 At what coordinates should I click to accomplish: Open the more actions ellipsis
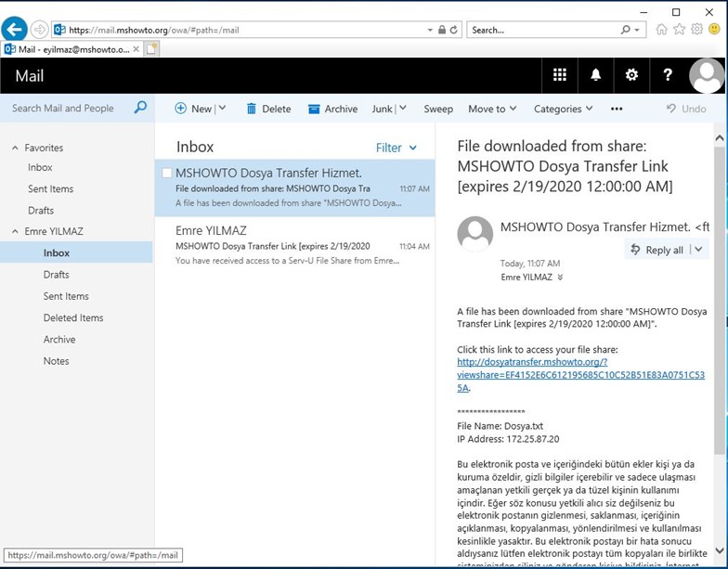tap(617, 109)
